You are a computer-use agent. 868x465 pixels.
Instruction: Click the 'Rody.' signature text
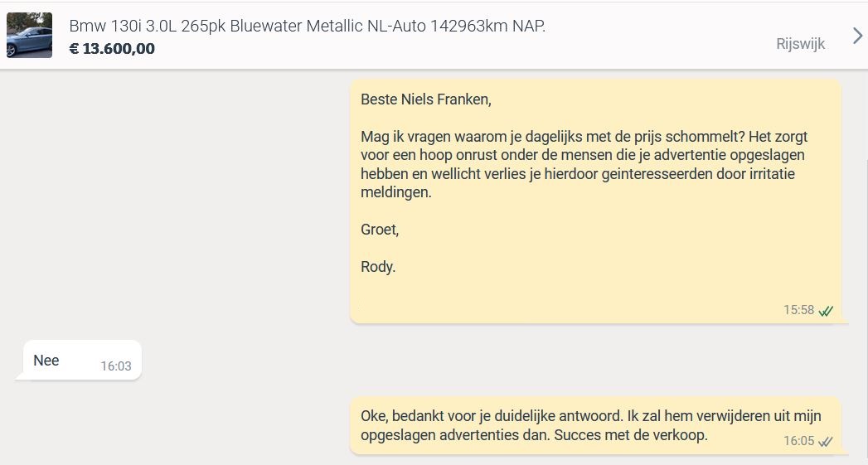coord(378,267)
